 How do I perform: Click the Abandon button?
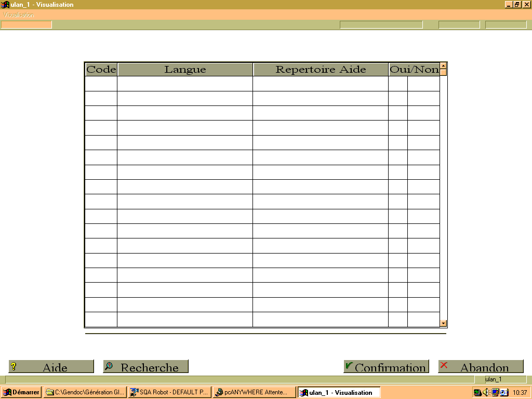click(x=481, y=366)
